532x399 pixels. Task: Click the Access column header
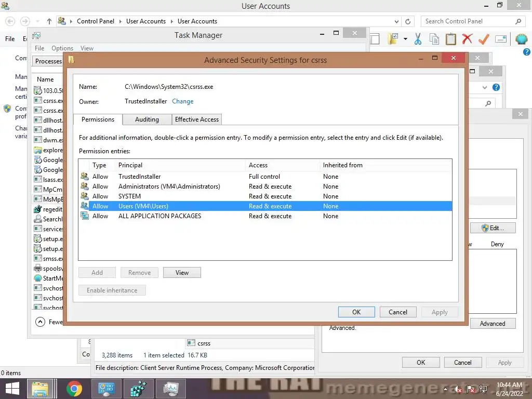[283, 165]
